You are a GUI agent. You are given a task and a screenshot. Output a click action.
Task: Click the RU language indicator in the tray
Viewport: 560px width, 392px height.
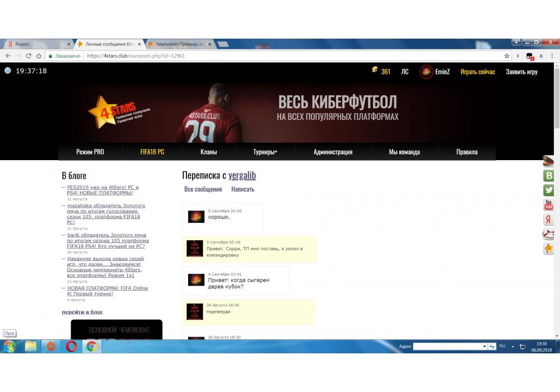point(502,346)
